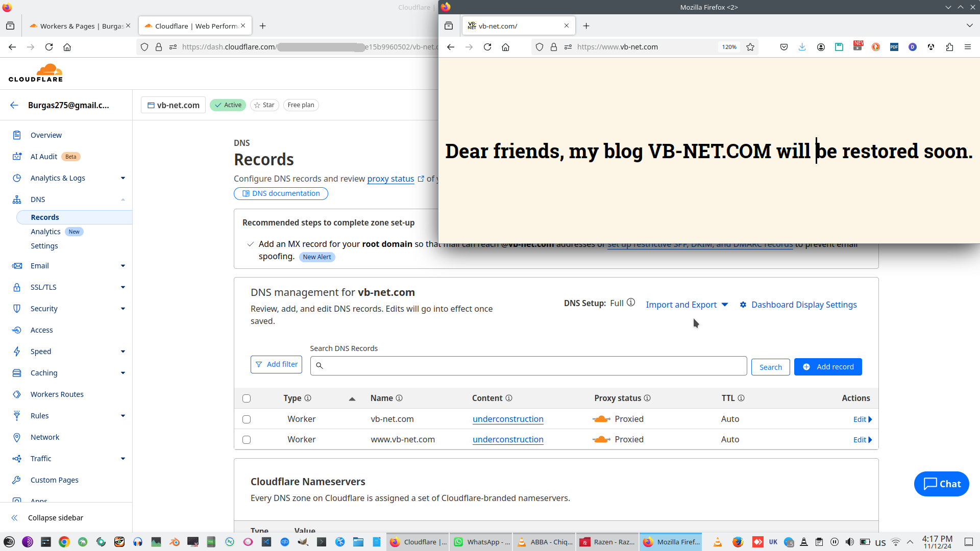Open the Overview sidebar item
This screenshot has width=980, height=551.
pos(46,135)
